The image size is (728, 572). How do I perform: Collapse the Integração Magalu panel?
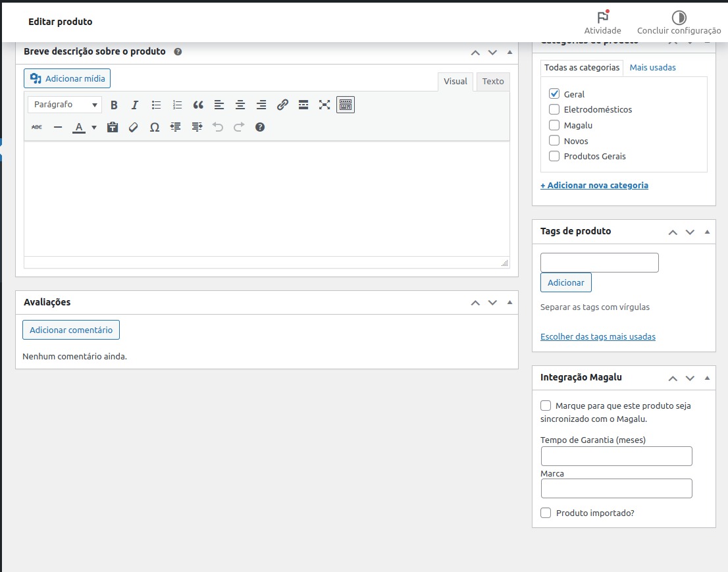tap(707, 378)
